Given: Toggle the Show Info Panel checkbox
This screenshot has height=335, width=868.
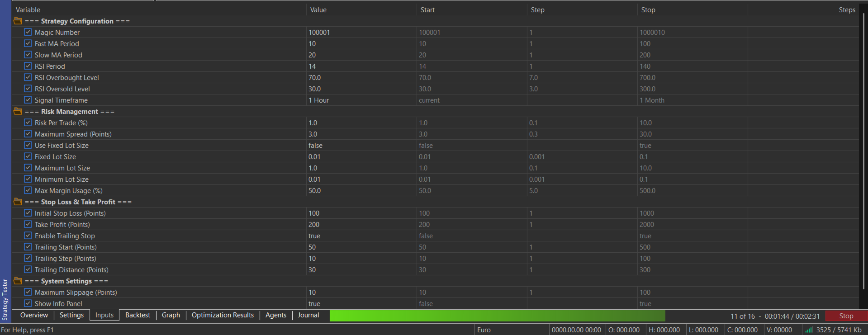Looking at the screenshot, I should click(x=28, y=303).
